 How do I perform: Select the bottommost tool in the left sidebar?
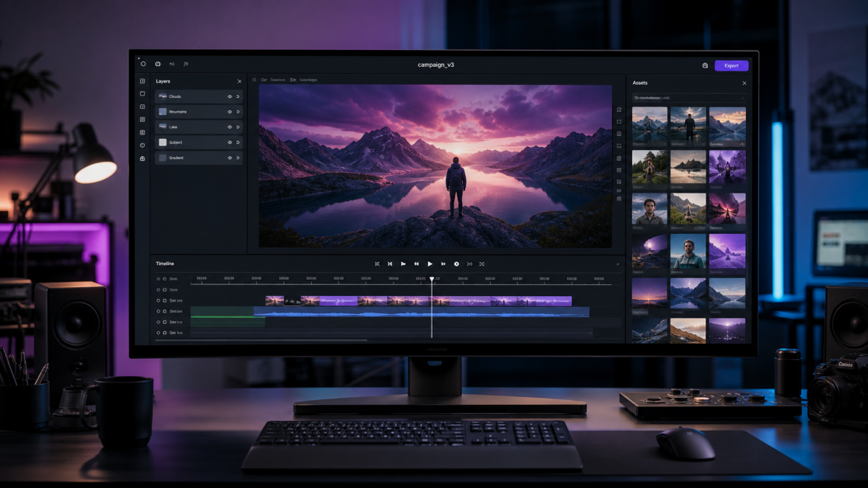(142, 159)
